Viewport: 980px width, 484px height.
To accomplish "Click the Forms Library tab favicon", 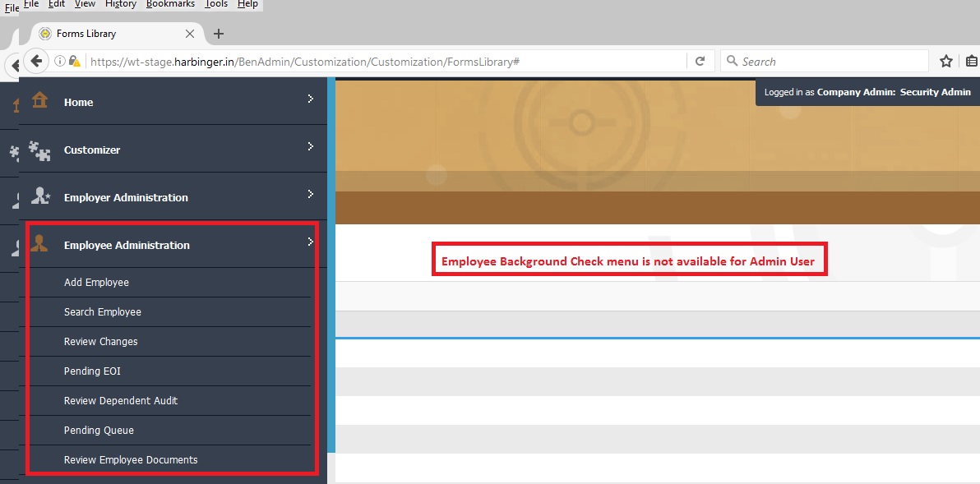I will [45, 34].
